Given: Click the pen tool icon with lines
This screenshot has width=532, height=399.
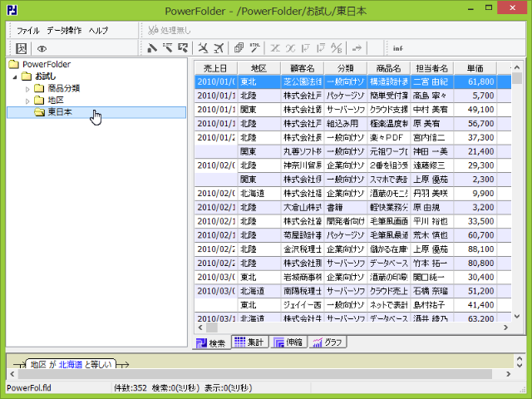Looking at the screenshot, I should tap(167, 48).
